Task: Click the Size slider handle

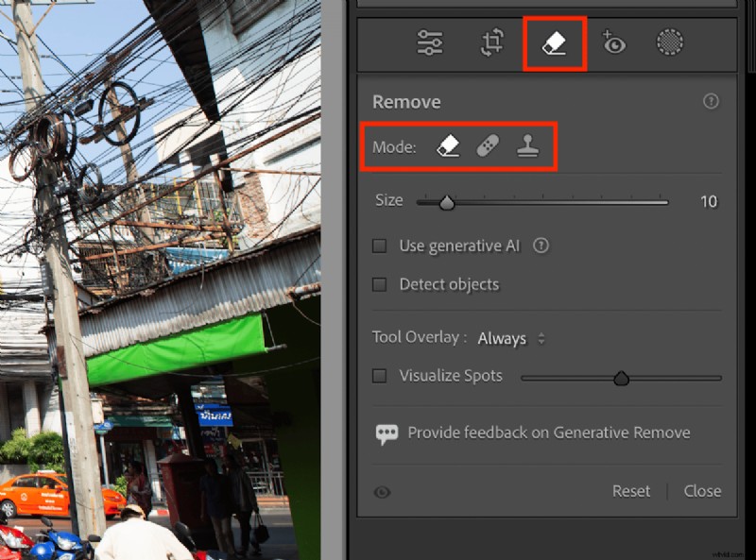Action: coord(447,200)
